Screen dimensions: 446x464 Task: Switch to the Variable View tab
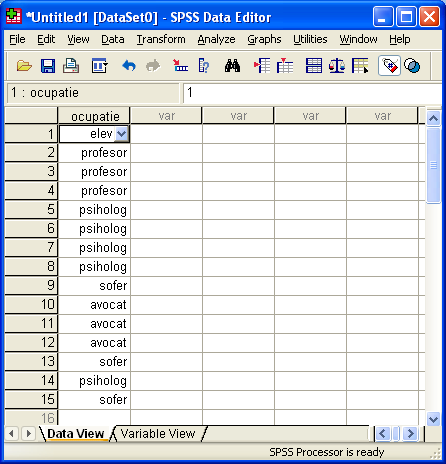(x=158, y=434)
